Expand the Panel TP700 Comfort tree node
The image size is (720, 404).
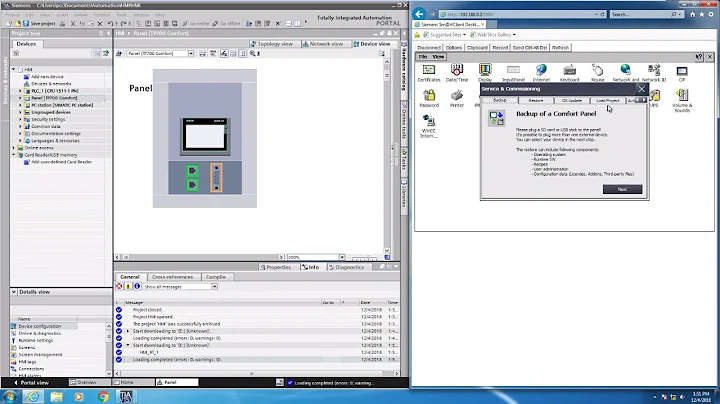pos(20,98)
